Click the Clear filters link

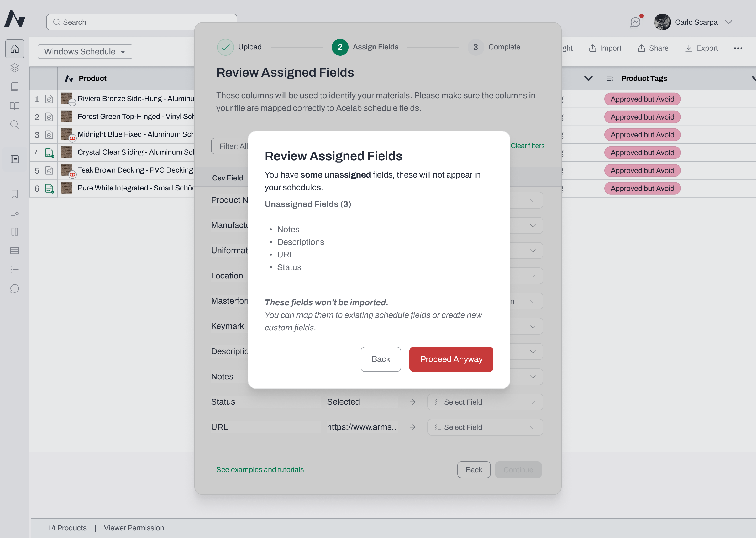[527, 146]
